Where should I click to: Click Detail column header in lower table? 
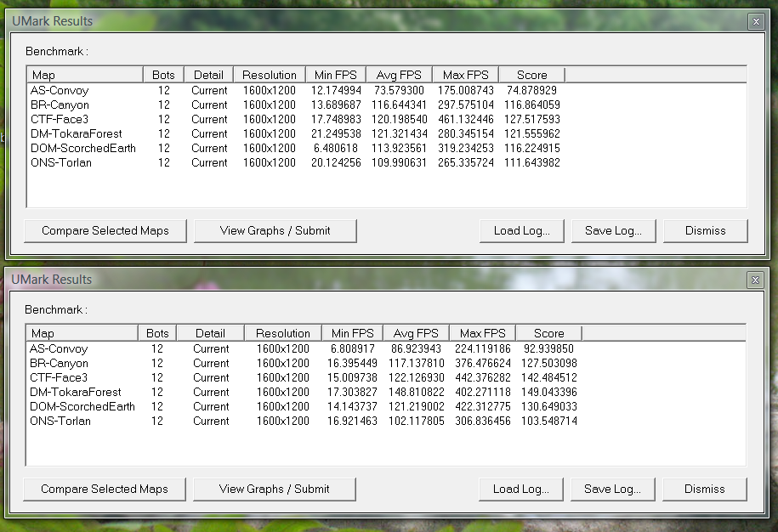point(210,333)
